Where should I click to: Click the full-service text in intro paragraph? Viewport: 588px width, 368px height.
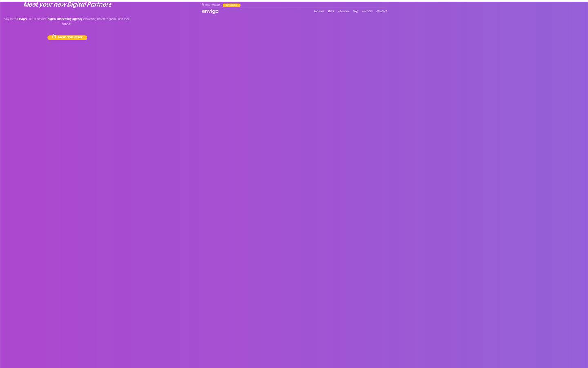tap(39, 19)
